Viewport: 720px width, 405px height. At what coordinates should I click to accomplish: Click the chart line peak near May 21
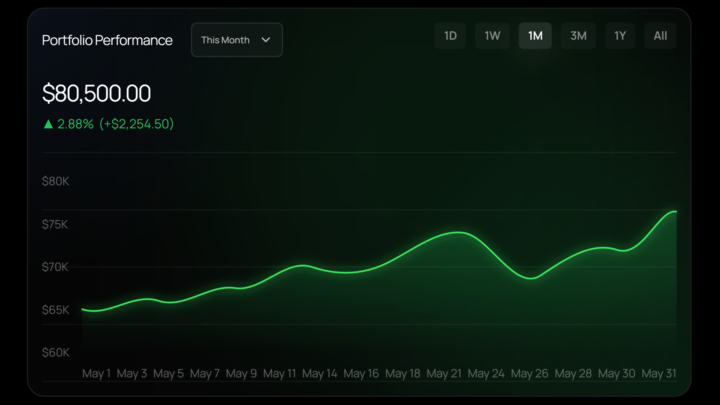[457, 232]
